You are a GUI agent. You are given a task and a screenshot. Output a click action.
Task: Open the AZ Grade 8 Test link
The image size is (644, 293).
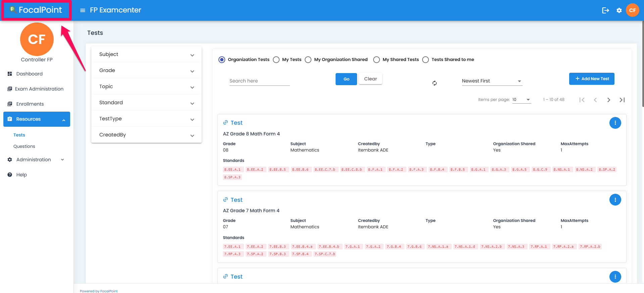point(237,123)
